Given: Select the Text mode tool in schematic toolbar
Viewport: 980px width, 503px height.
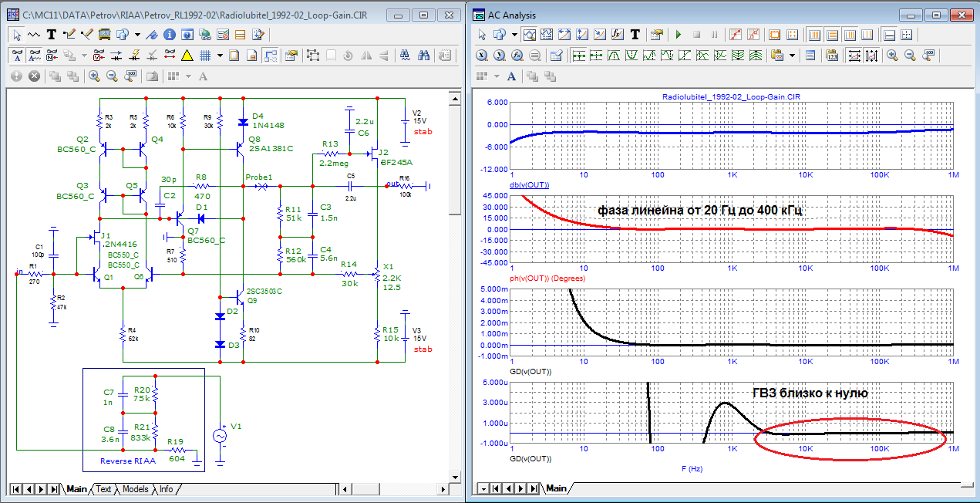Looking at the screenshot, I should 52,35.
